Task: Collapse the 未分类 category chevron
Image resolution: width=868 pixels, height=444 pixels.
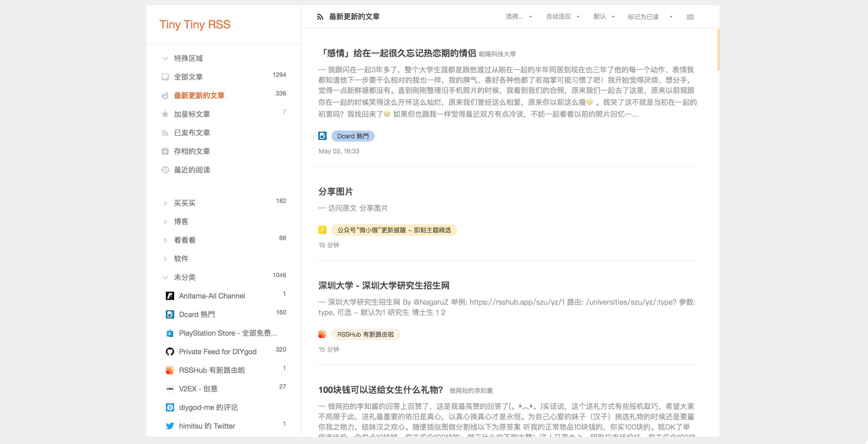Action: tap(165, 277)
